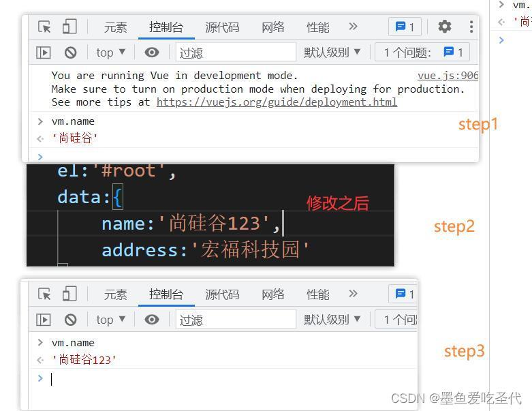Open 性能 tab in bottom DevTools
Image resolution: width=532 pixels, height=411 pixels.
(x=318, y=294)
